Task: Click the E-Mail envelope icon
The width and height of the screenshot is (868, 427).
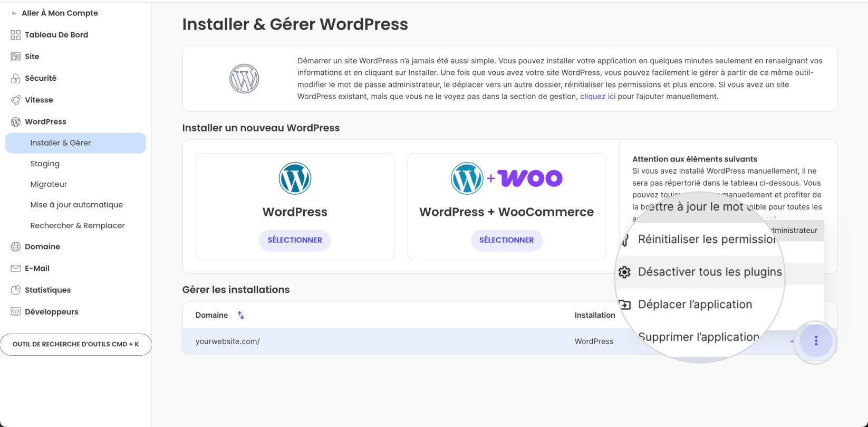Action: click(16, 268)
